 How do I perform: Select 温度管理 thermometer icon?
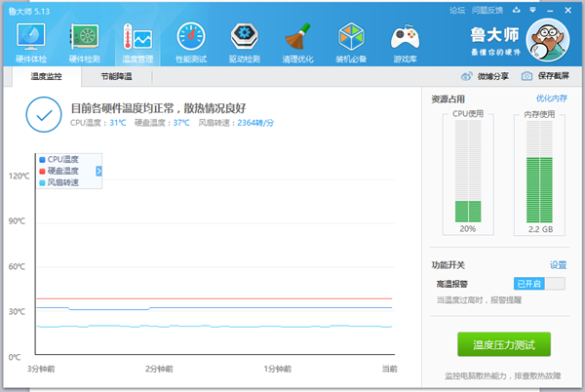[x=137, y=36]
